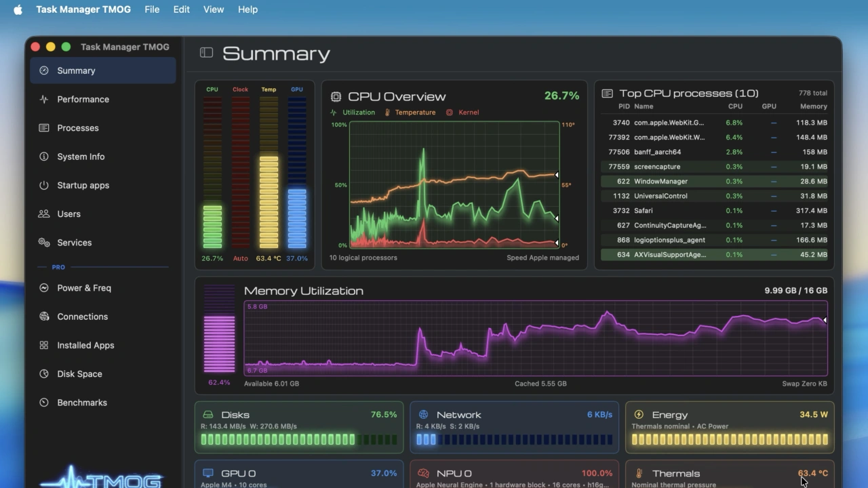Click the Performance pulse icon
Screen dimensions: 868x488
(x=44, y=99)
